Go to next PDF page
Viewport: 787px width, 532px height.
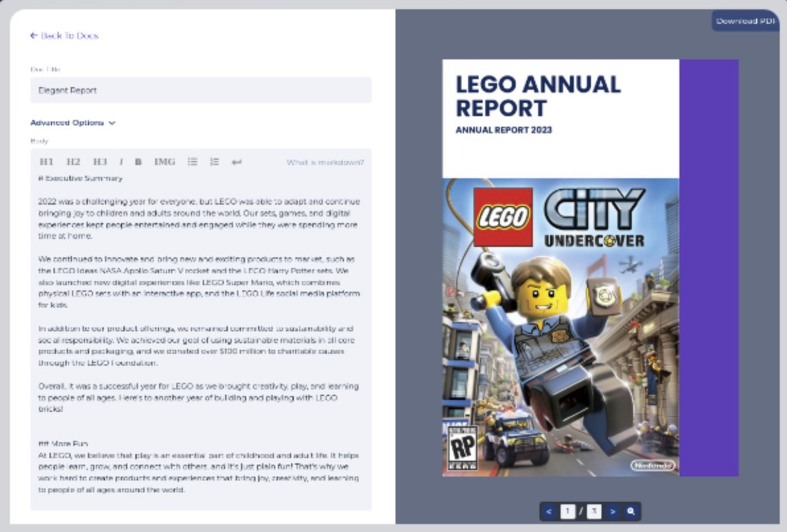pos(613,512)
